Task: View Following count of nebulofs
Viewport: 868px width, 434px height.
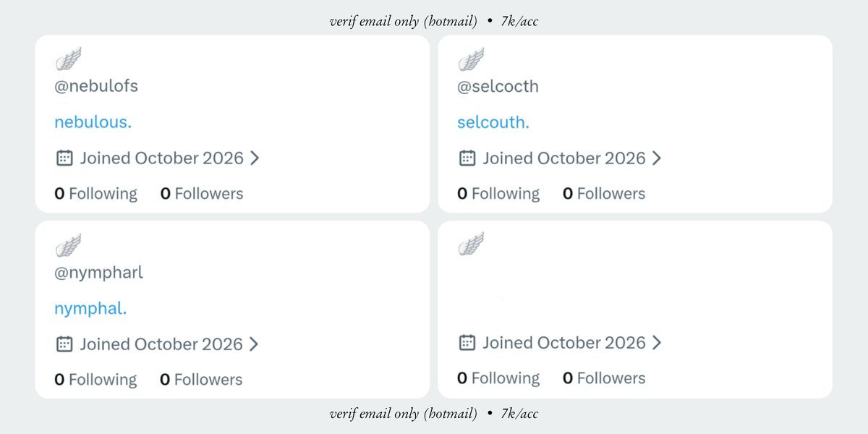Action: 95,193
